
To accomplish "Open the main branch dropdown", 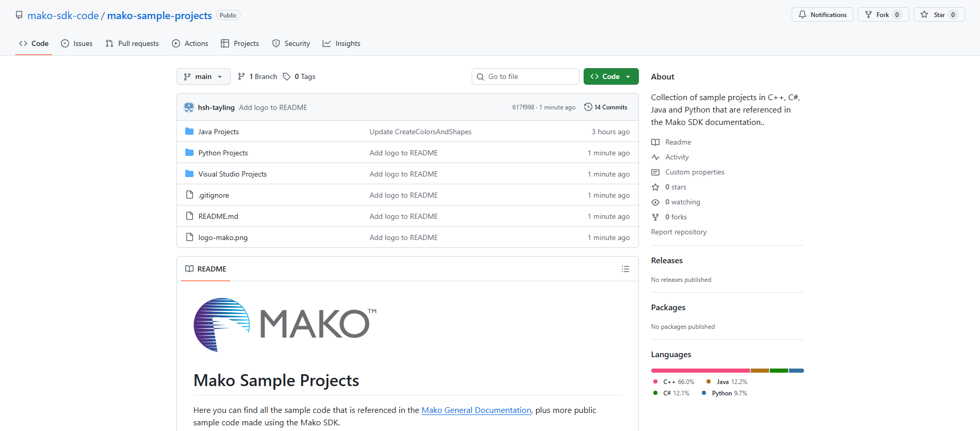I will pyautogui.click(x=203, y=76).
